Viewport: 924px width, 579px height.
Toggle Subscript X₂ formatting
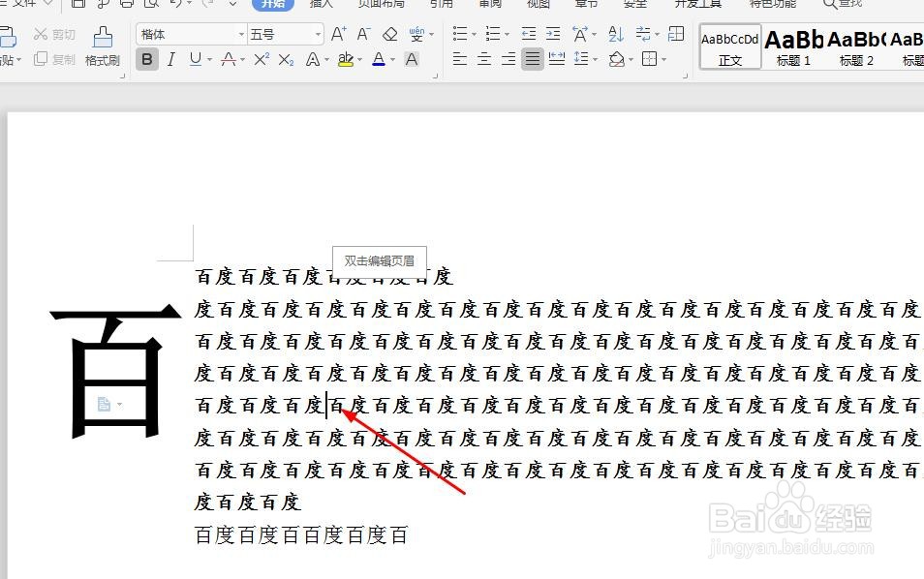click(286, 59)
